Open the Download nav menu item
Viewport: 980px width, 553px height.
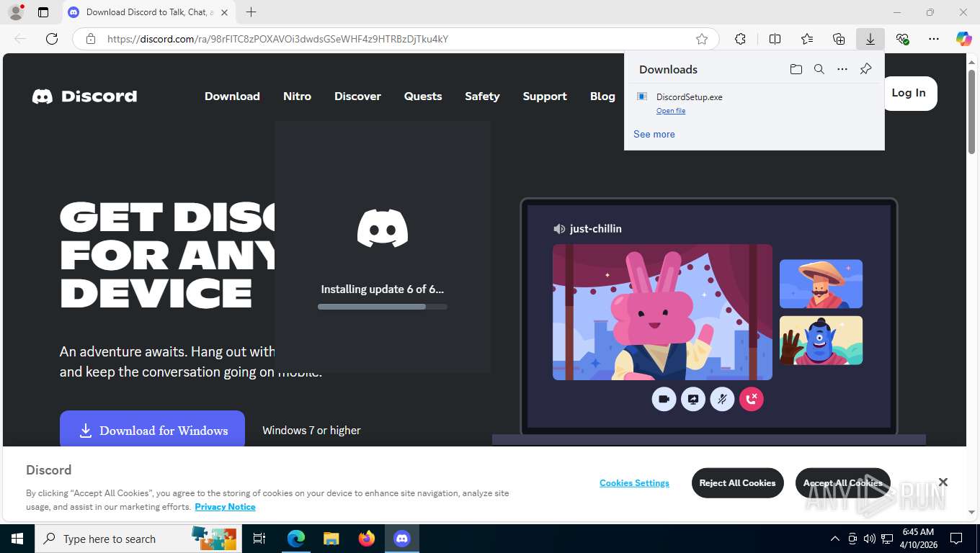[232, 96]
